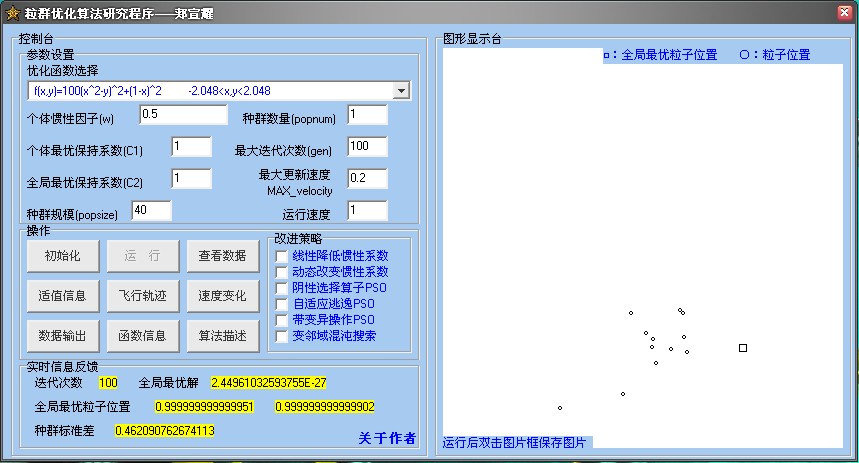The width and height of the screenshot is (859, 463).
Task: Enable the 变邻域混沌搜索 checkbox
Action: click(x=282, y=336)
